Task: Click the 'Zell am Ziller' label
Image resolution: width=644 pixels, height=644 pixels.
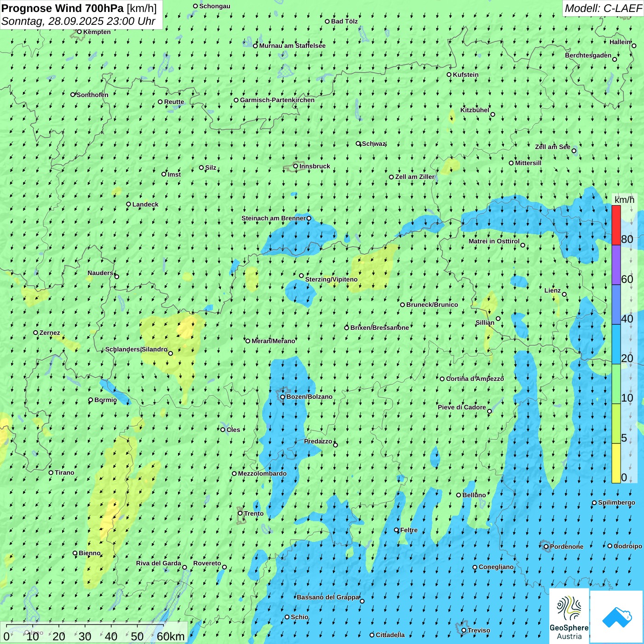Action: pyautogui.click(x=414, y=177)
